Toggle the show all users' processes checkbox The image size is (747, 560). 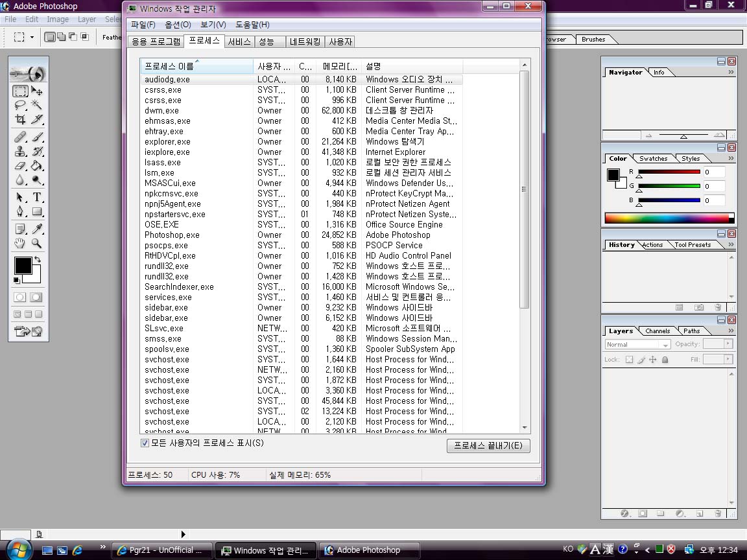(145, 443)
